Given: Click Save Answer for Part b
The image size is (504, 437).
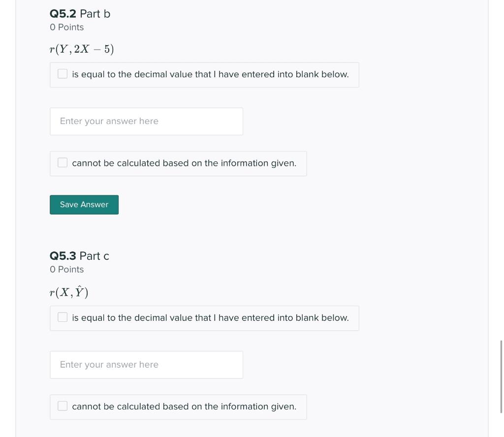Looking at the screenshot, I should point(84,204).
